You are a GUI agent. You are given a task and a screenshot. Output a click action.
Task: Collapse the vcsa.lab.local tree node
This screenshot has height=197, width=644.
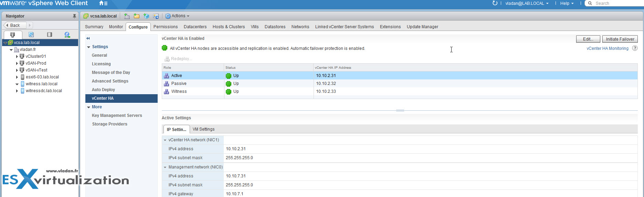coord(5,43)
